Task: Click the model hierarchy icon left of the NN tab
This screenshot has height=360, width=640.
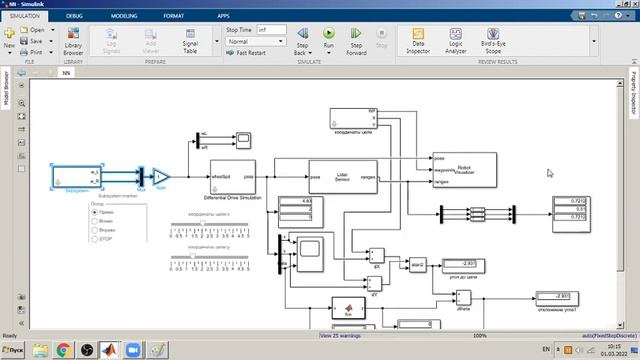Action: tap(22, 73)
